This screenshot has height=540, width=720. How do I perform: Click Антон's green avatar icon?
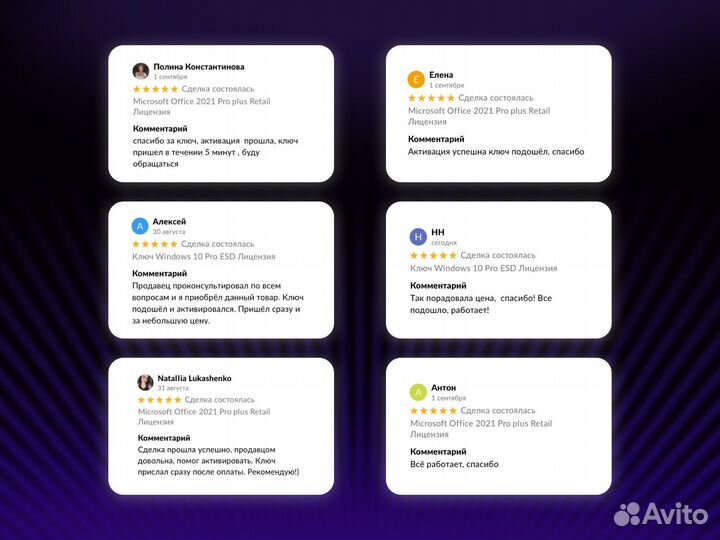pos(418,392)
